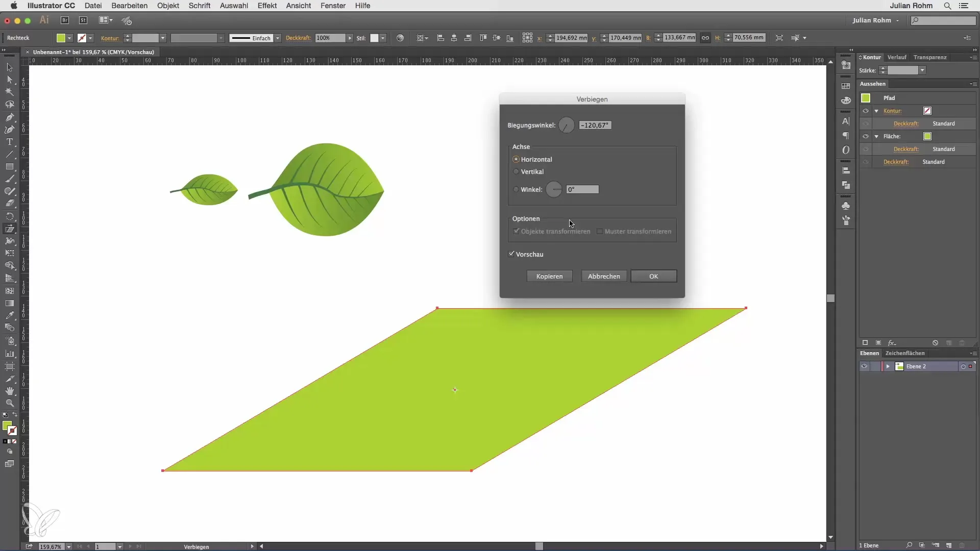Activate the Zoom tool
980x551 pixels.
point(9,403)
